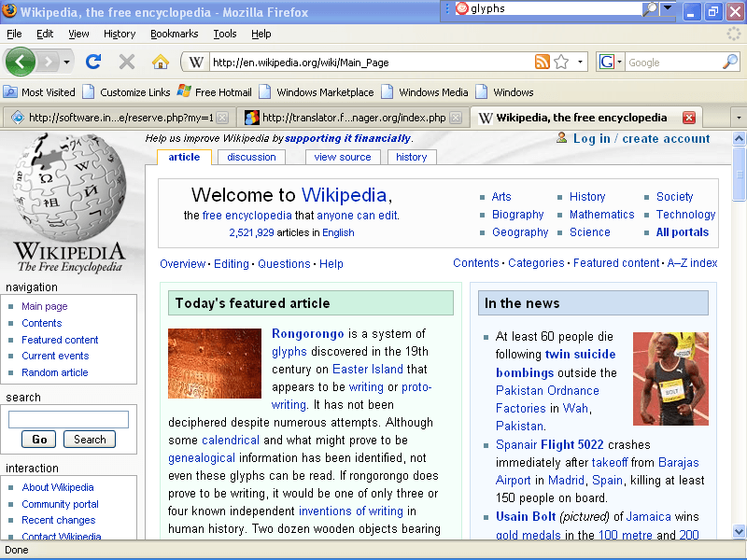The image size is (747, 560).
Task: Click the RSS feed icon in address bar
Action: click(x=543, y=62)
